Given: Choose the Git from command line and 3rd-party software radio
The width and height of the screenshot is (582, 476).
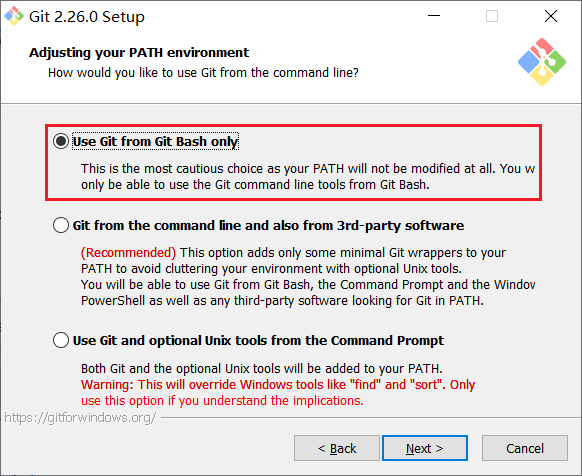Looking at the screenshot, I should 61,225.
